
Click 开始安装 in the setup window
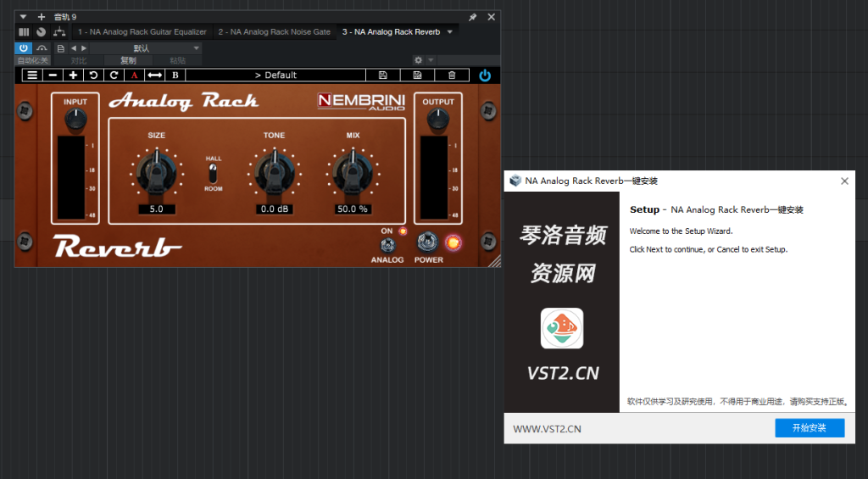810,428
